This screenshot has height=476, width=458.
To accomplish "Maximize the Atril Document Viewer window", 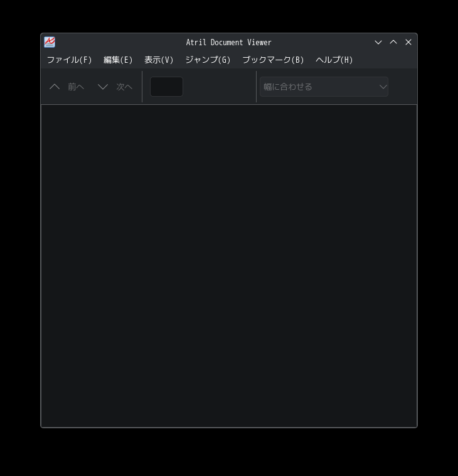I will click(393, 42).
